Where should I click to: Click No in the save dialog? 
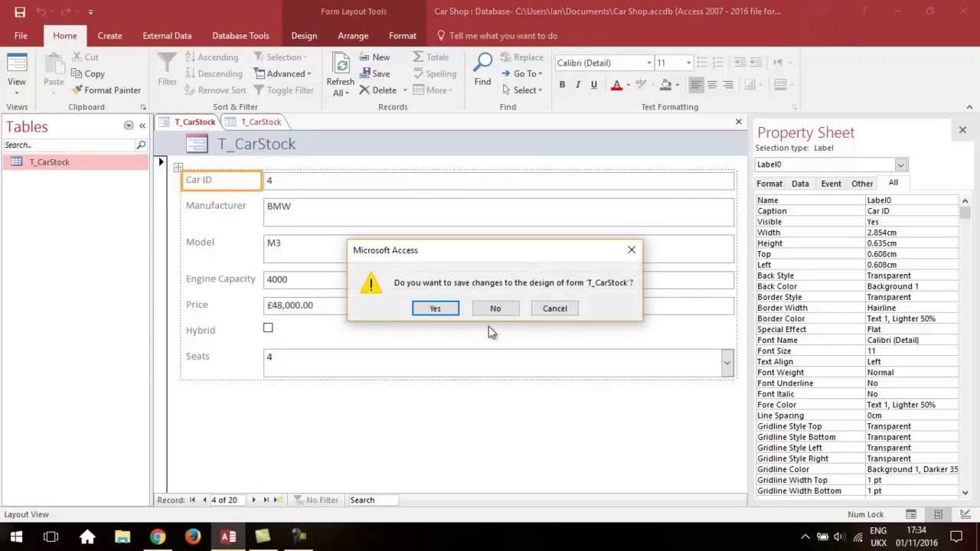(495, 308)
